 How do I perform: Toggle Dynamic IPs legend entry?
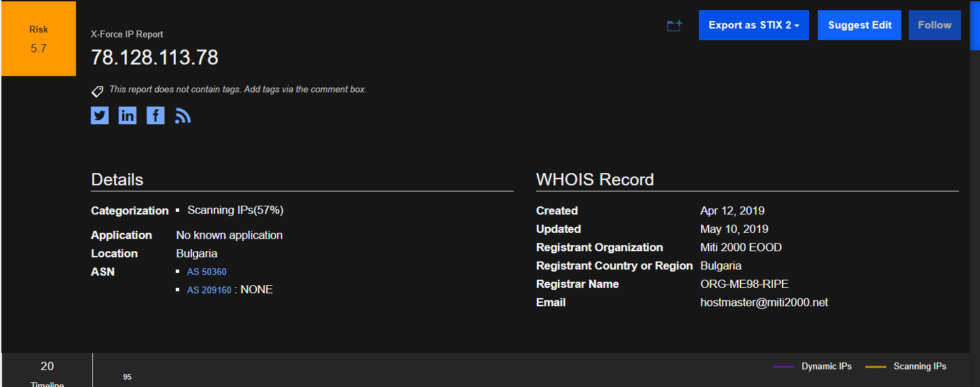(x=812, y=367)
